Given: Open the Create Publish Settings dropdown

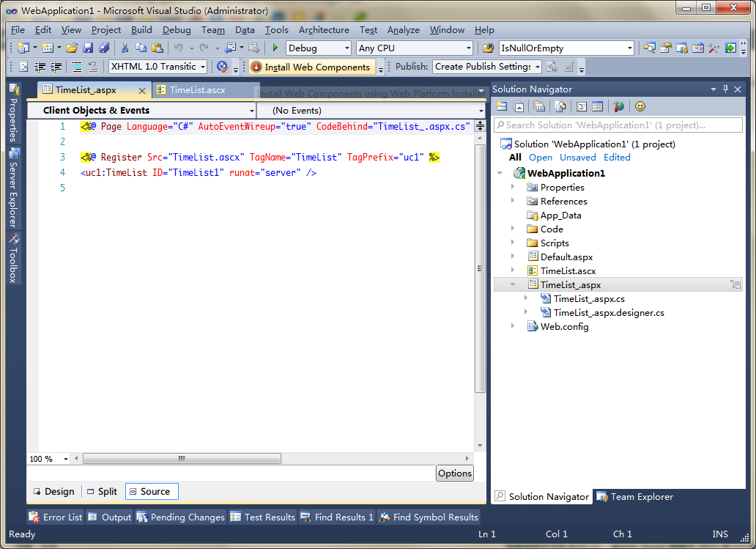Looking at the screenshot, I should tap(487, 67).
